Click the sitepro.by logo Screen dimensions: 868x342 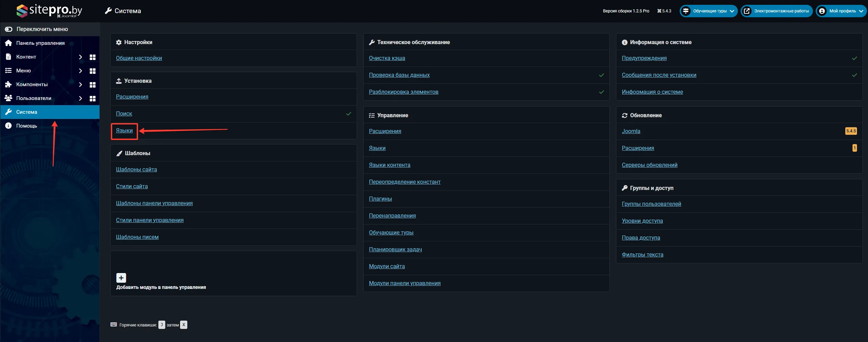[x=49, y=11]
